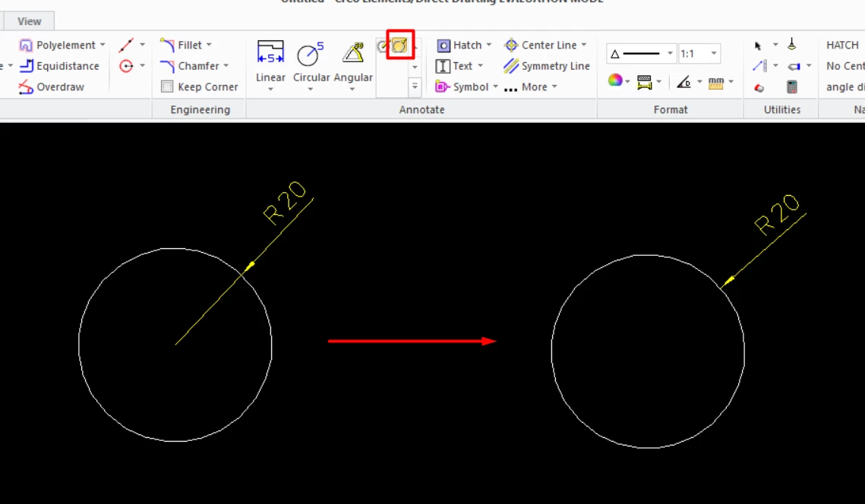Click the red circle tool icon
865x504 pixels.
(x=126, y=66)
